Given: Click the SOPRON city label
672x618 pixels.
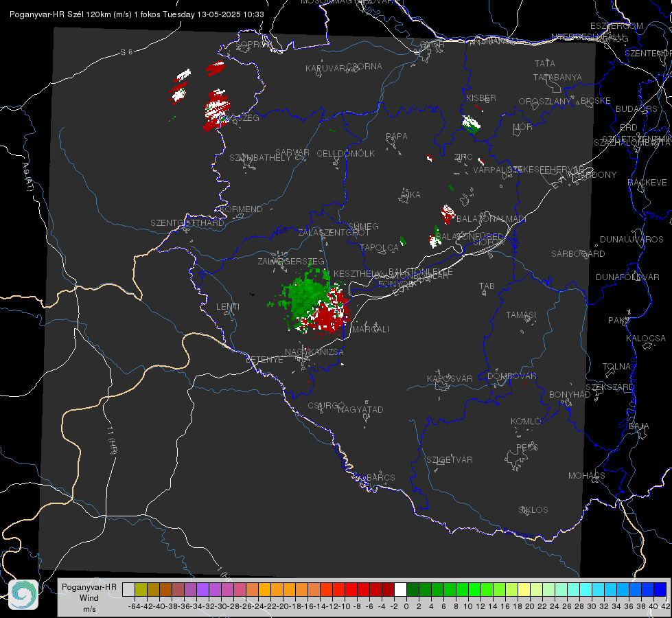Looking at the screenshot, I should 254,44.
